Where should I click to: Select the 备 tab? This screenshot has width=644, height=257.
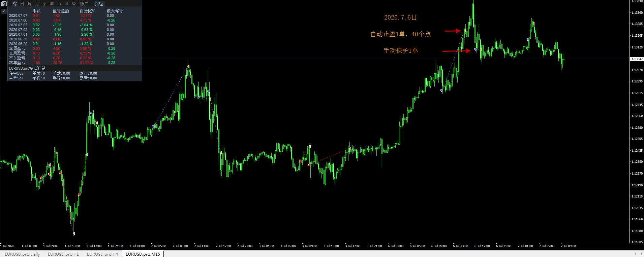(74, 4)
